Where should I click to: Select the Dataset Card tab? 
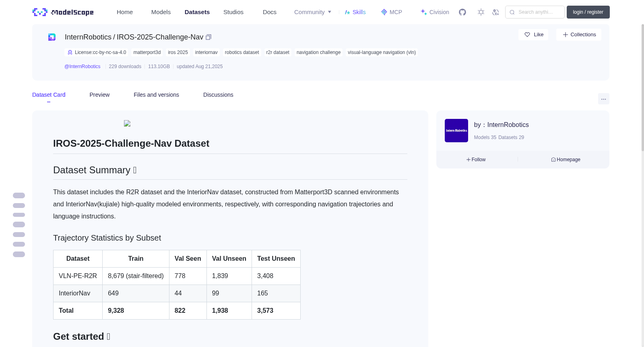tap(49, 95)
